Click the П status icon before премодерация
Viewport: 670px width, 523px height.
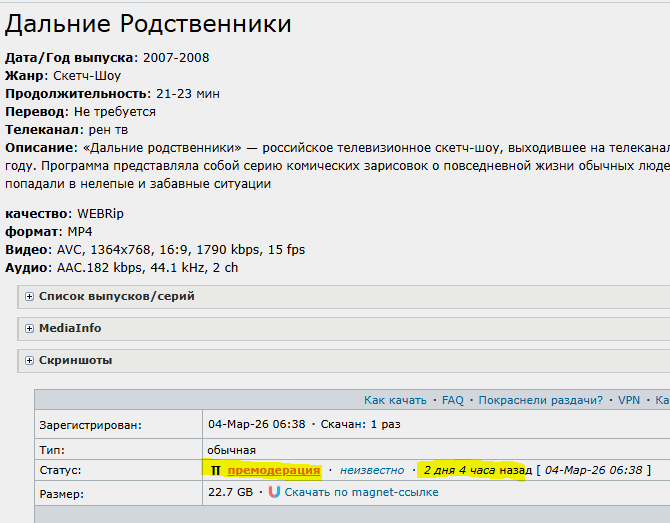point(215,470)
